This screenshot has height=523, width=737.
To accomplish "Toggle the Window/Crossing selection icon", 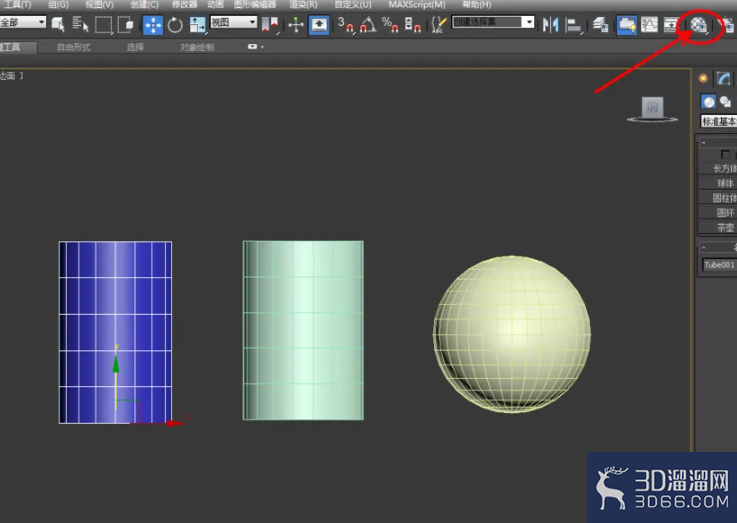I will pos(126,24).
